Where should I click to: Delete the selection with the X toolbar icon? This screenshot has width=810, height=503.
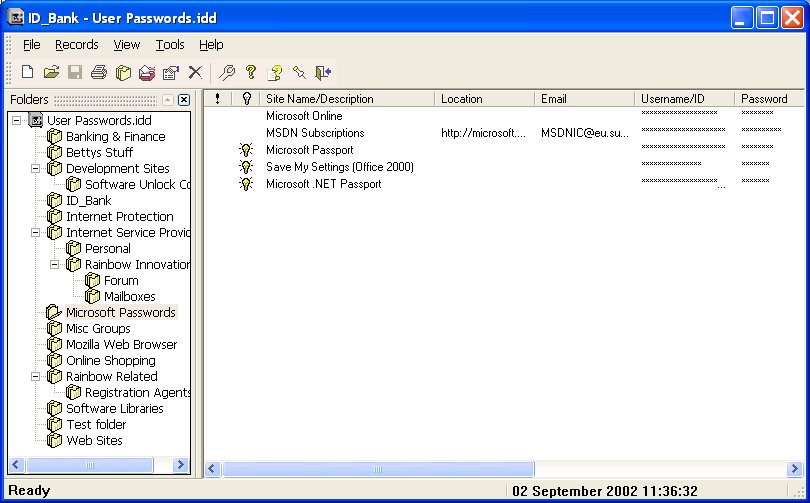pyautogui.click(x=195, y=72)
